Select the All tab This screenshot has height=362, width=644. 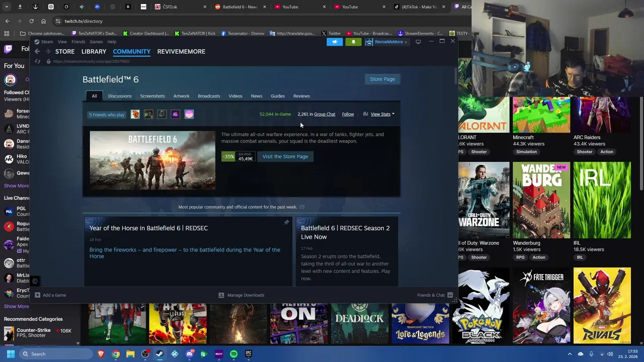pos(94,96)
